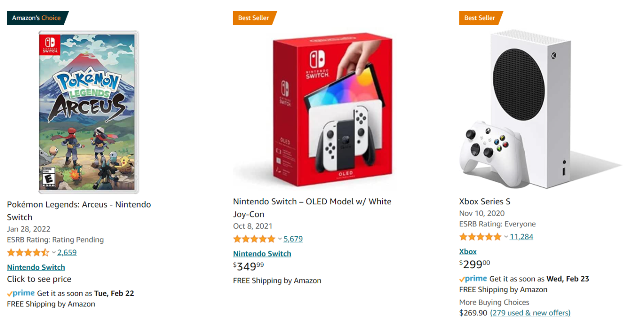Click the Best Seller badge above Nintendo Switch OLED
644x324 pixels.
coord(254,18)
